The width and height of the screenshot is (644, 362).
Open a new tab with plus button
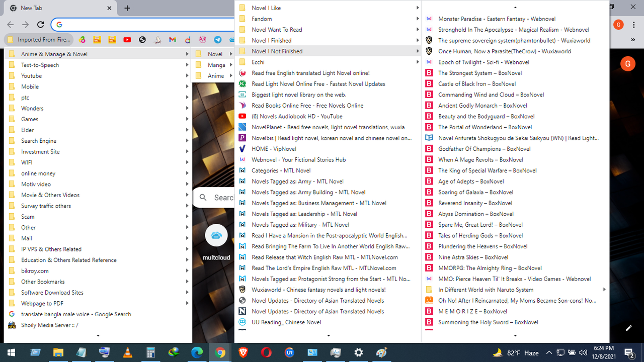click(127, 8)
